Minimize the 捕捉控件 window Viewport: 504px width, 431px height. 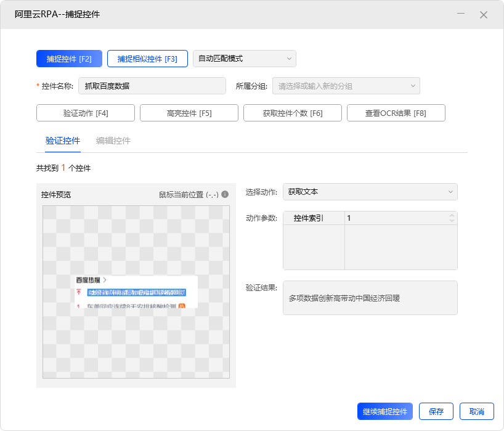tap(461, 14)
